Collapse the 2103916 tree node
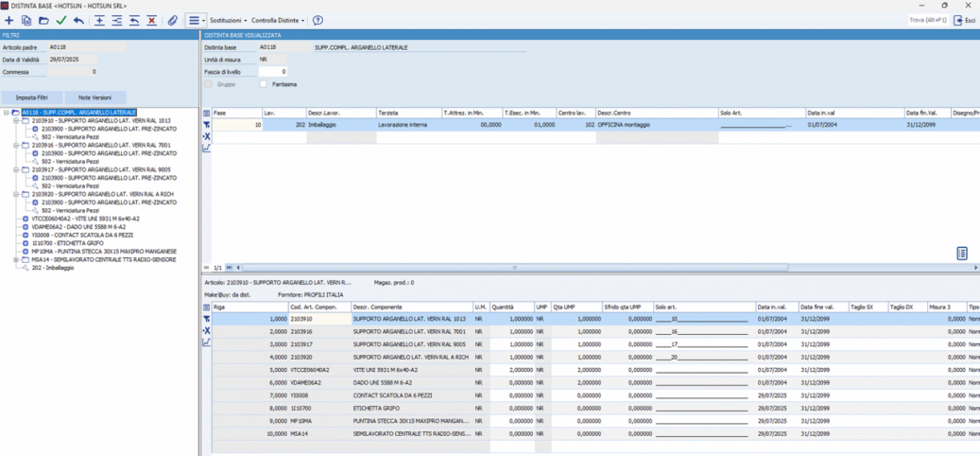This screenshot has height=456, width=980. coord(16,146)
